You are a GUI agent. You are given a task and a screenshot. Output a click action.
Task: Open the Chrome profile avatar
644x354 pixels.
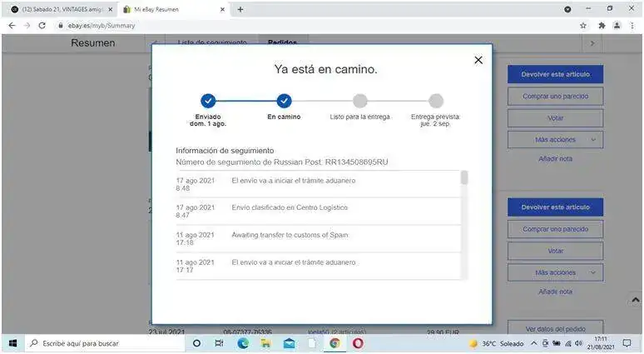(617, 26)
